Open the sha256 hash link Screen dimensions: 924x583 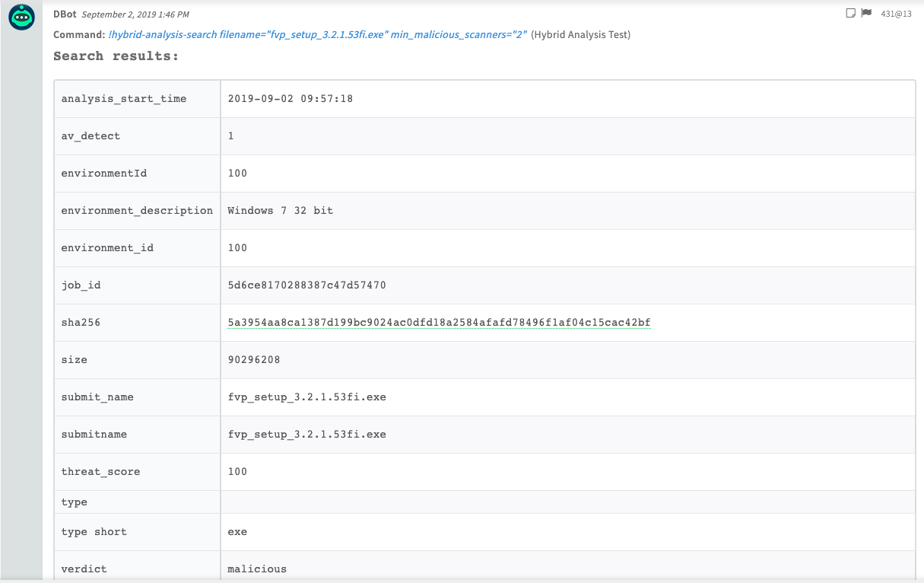(x=439, y=323)
